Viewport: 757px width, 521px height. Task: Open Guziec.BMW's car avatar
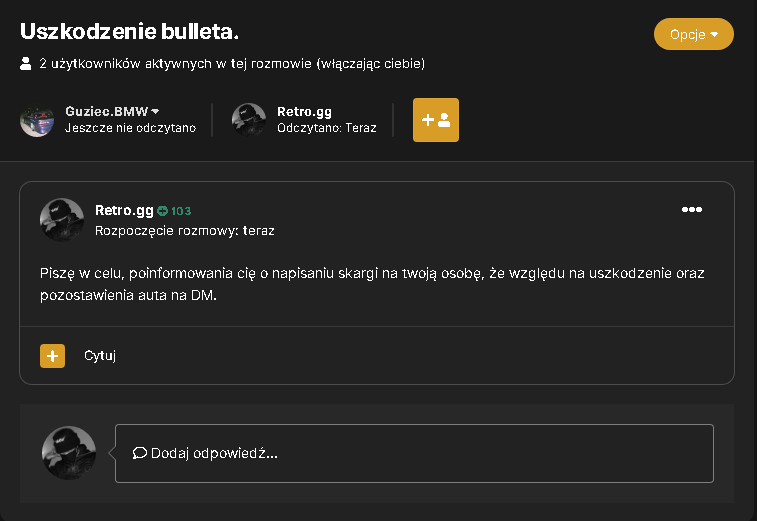tap(37, 120)
